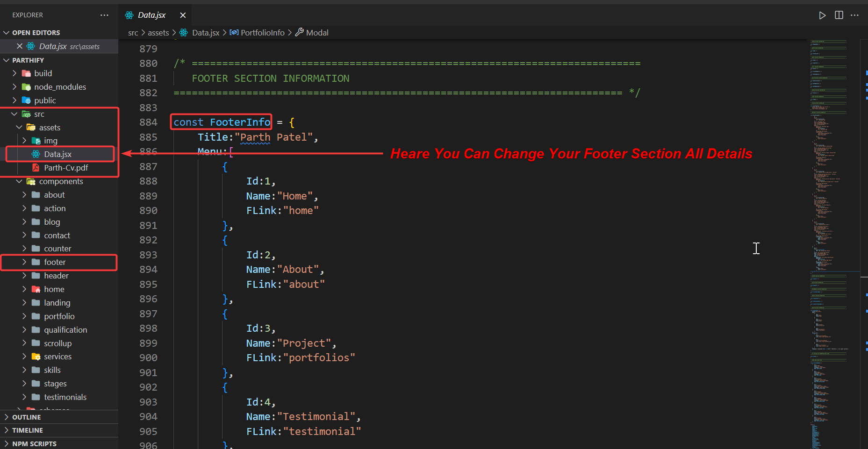Open Explorer's Views and More Actions ellipsis
Viewport: 868px width, 449px height.
pos(104,15)
